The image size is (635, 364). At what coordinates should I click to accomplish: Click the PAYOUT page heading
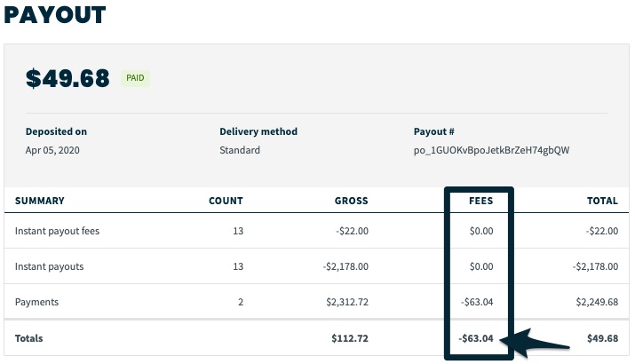(55, 15)
